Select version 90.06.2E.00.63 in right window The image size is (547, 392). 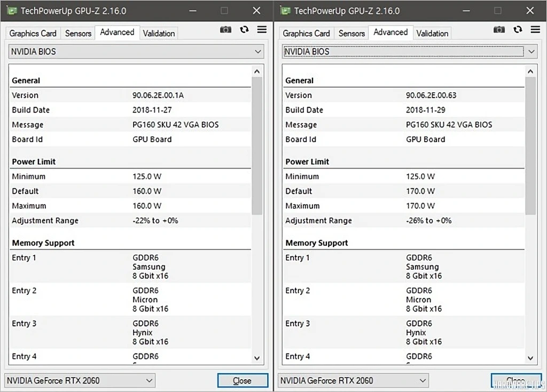(x=431, y=95)
